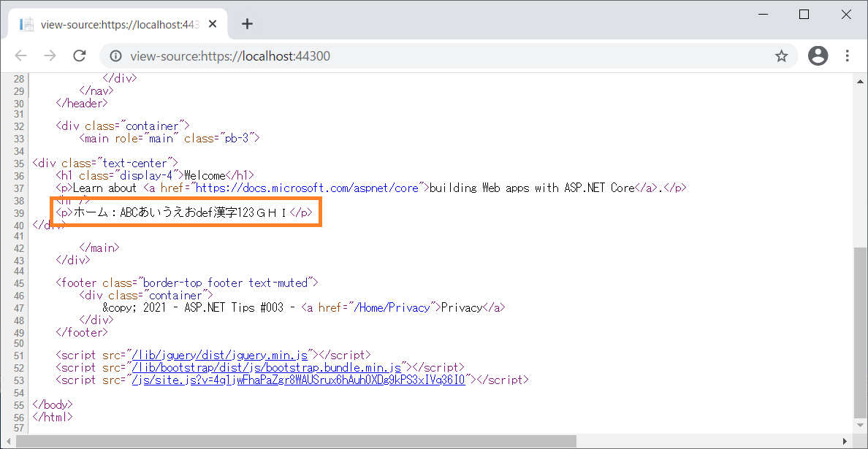Image resolution: width=868 pixels, height=449 pixels.
Task: Open the Chrome profile account menu
Action: [818, 55]
